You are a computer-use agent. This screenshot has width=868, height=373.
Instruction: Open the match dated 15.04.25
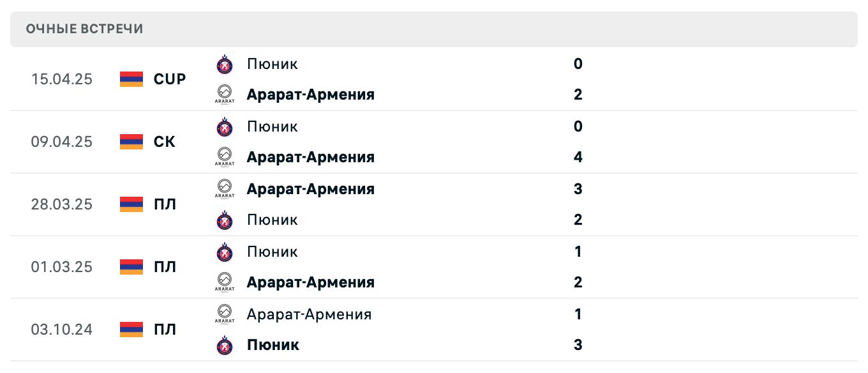click(62, 79)
